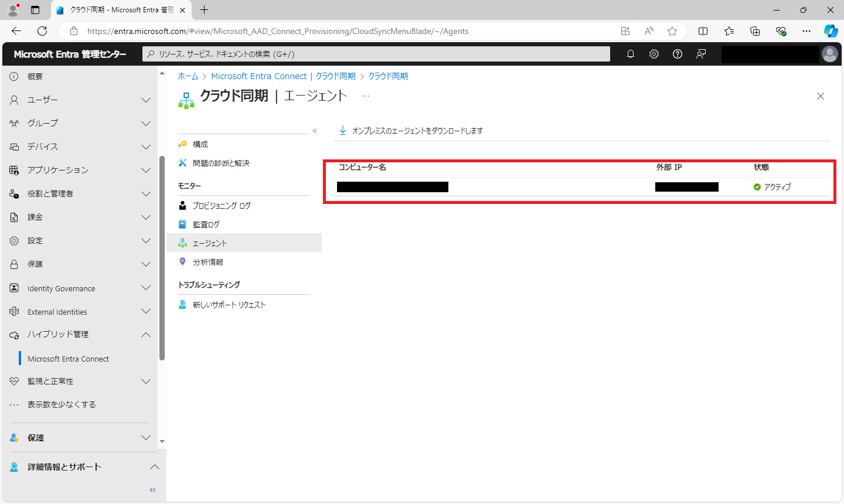Image resolution: width=844 pixels, height=504 pixels.
Task: Open the more options ellipsis beside エージェント title
Action: pyautogui.click(x=366, y=96)
